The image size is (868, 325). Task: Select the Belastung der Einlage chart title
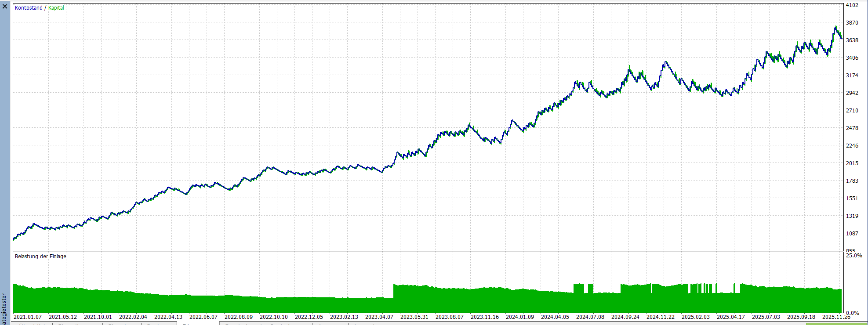tap(40, 256)
